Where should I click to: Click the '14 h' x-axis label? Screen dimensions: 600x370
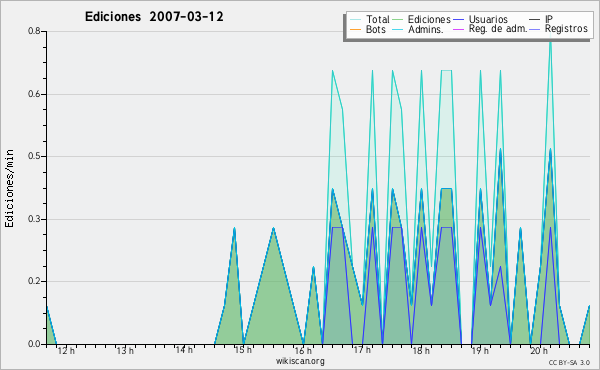click(184, 350)
